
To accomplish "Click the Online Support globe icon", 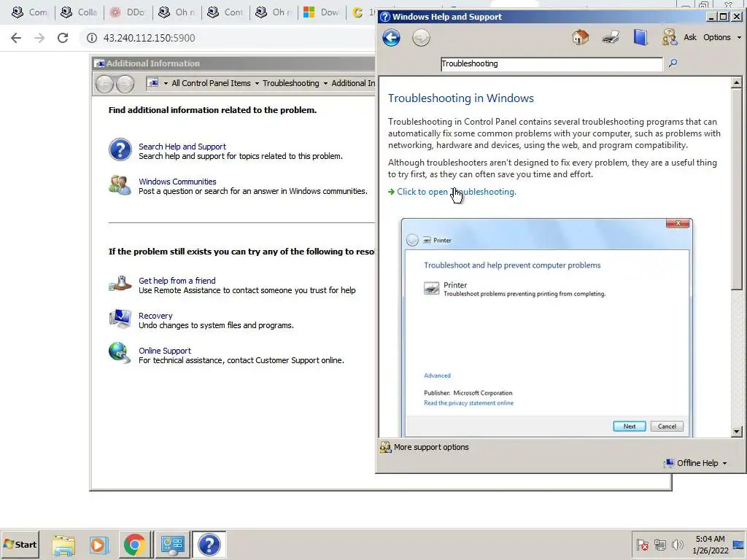I will pos(119,353).
